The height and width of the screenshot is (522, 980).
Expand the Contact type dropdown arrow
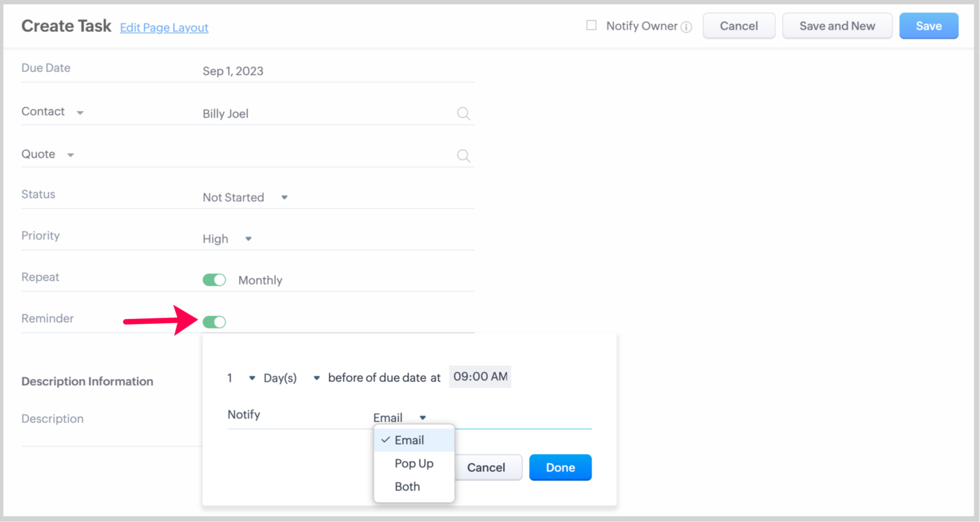coord(80,113)
